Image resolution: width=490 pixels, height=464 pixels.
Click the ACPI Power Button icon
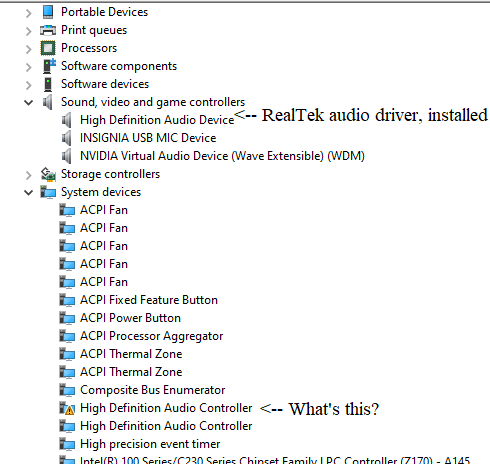(67, 318)
